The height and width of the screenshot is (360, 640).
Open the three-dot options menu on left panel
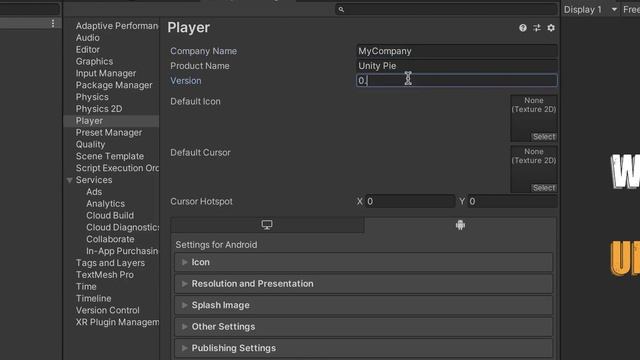coord(53,23)
